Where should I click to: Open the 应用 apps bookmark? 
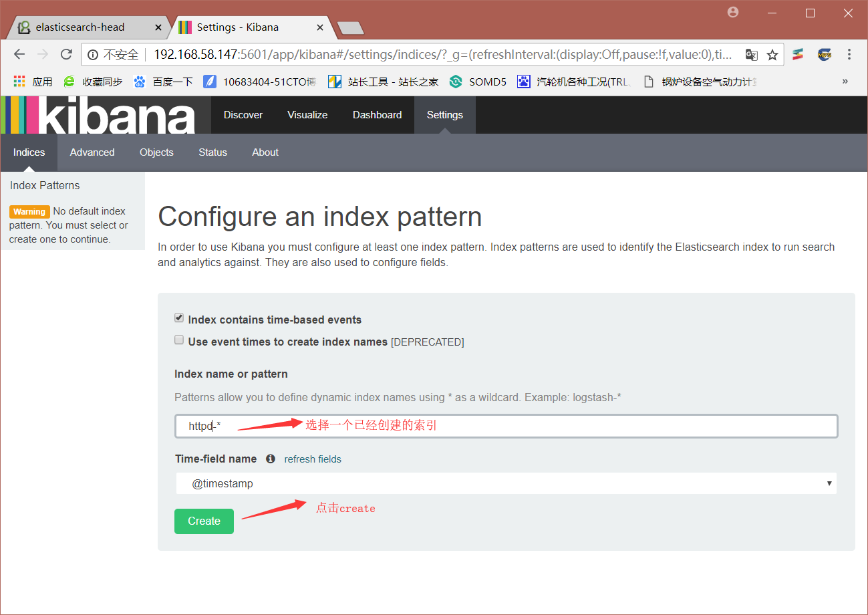tap(33, 82)
